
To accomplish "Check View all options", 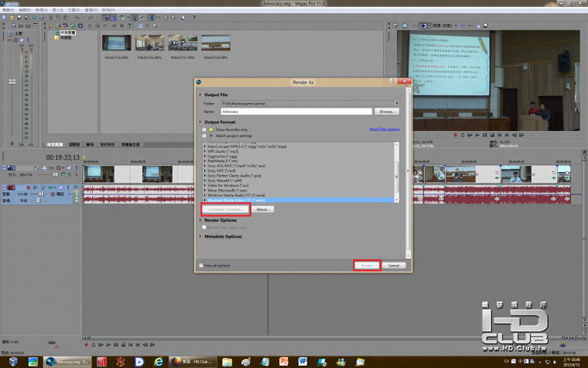I will tap(201, 266).
